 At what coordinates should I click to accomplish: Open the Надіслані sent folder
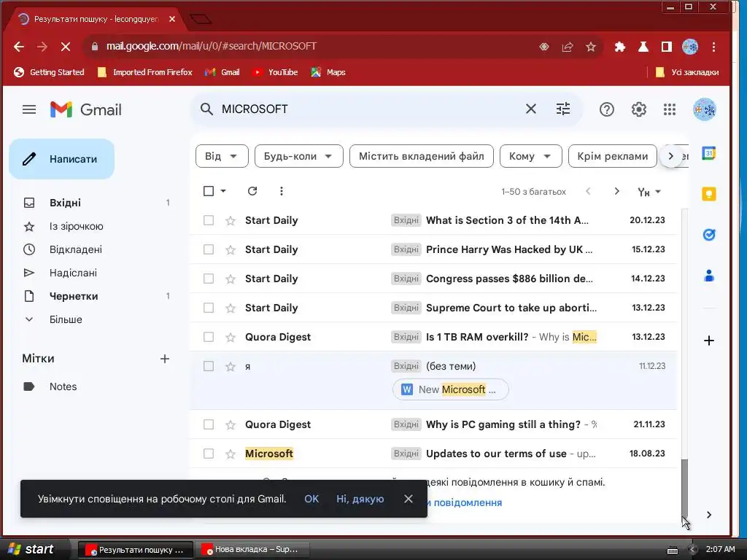pos(74,273)
